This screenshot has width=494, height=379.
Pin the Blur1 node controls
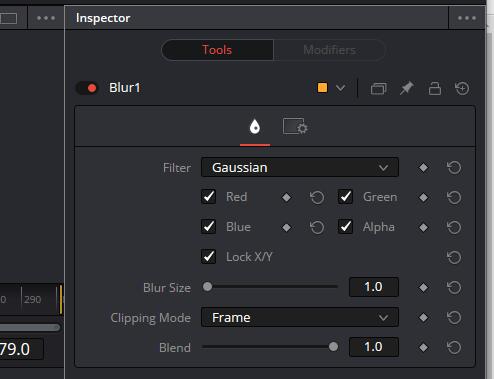click(406, 88)
